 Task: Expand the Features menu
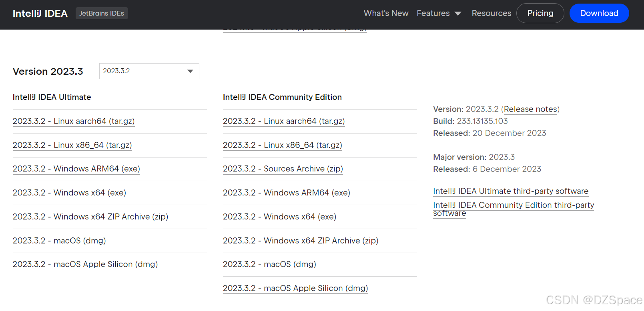click(x=439, y=13)
